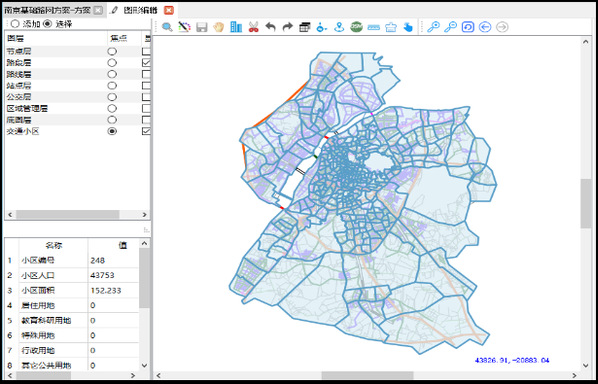This screenshot has height=384, width=598.
Task: Click the properties table scroll down arrow
Action: coord(145,365)
